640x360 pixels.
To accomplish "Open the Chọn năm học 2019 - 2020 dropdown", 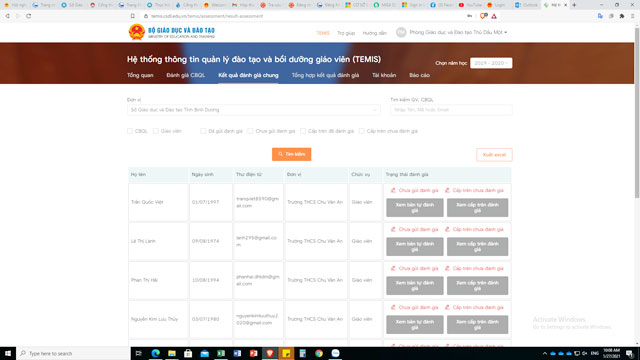I will (491, 63).
